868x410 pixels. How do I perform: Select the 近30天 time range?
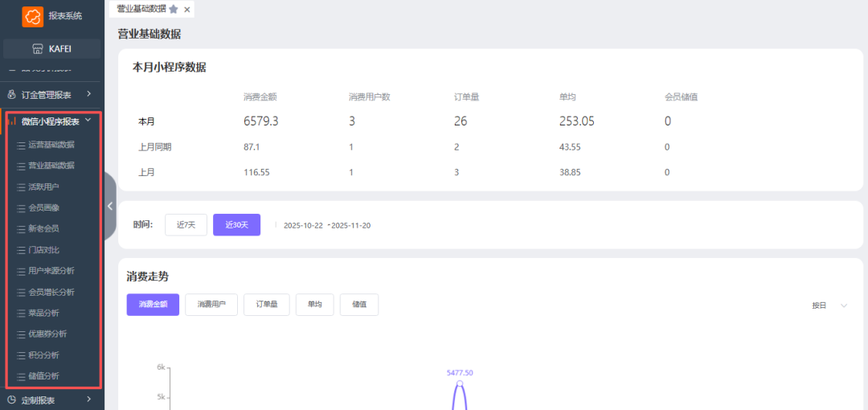[x=237, y=225]
